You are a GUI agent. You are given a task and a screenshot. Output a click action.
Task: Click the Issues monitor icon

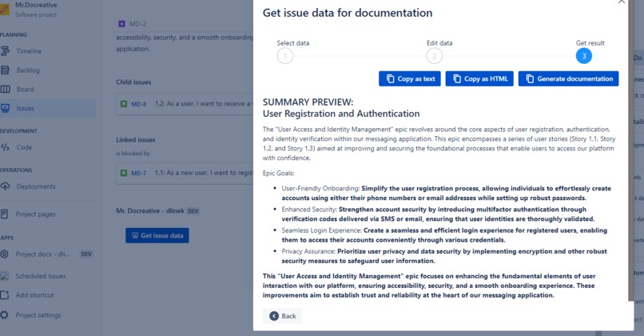coord(5,108)
